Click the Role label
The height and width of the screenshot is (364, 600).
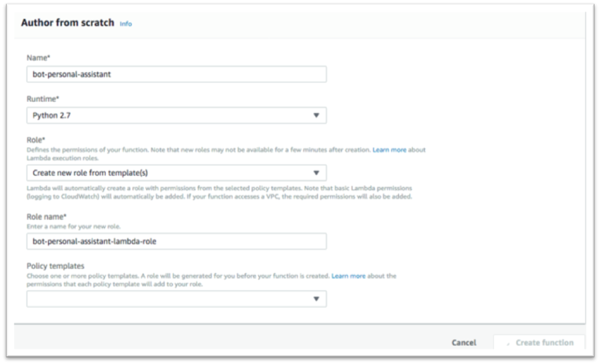(x=35, y=140)
